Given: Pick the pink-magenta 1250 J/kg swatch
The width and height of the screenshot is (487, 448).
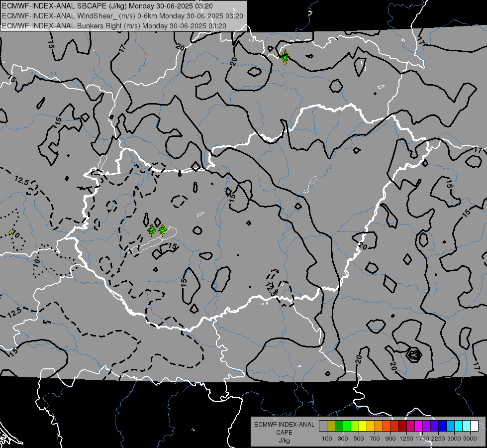Looking at the screenshot, I should 410,426.
